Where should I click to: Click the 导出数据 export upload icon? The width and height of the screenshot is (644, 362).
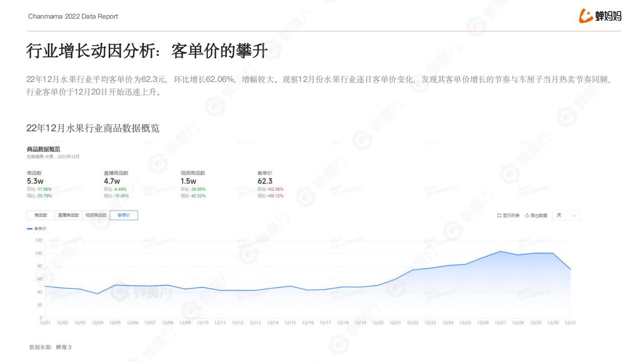click(x=527, y=216)
